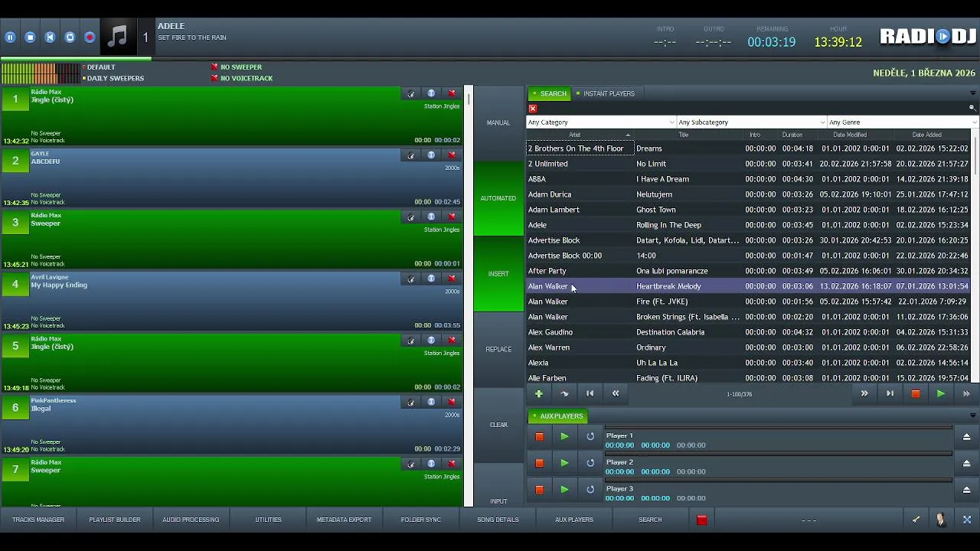980x551 pixels.
Task: Stop the main player
Action: 30,37
